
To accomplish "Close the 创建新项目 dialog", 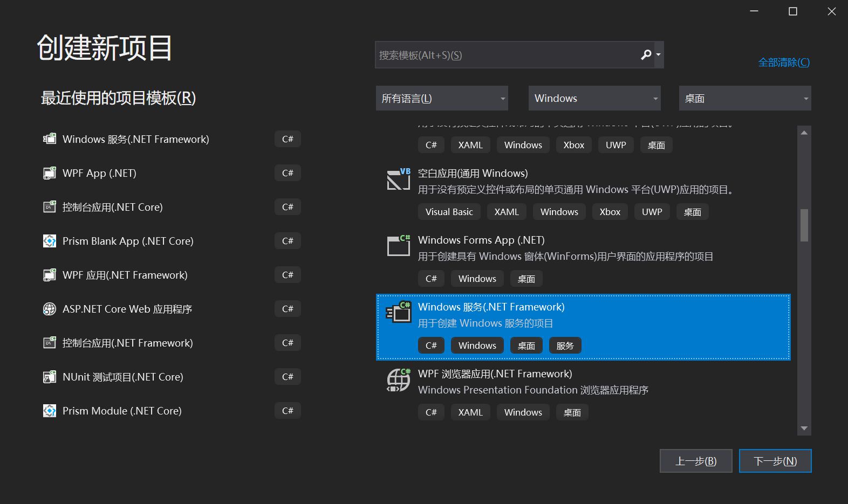I will tap(832, 11).
